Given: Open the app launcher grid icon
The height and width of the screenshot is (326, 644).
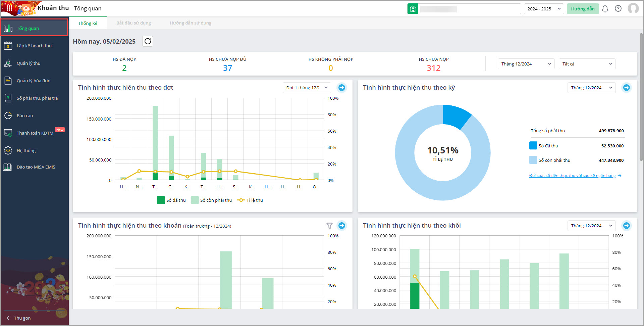Looking at the screenshot, I should (9, 7).
